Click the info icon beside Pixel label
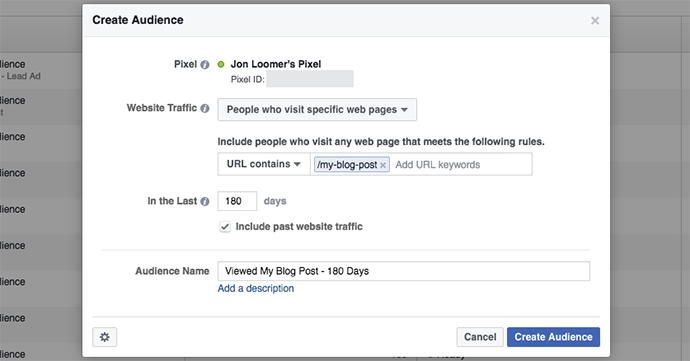690x361 pixels. pyautogui.click(x=205, y=65)
